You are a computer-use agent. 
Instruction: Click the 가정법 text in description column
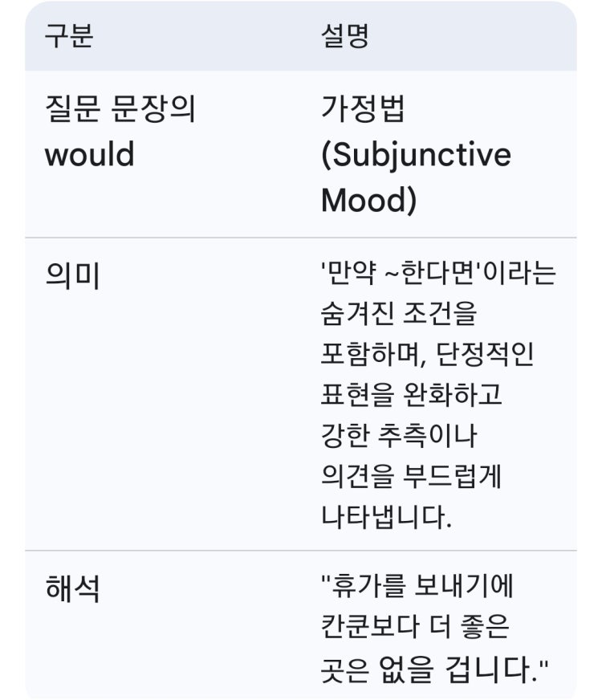click(x=362, y=109)
